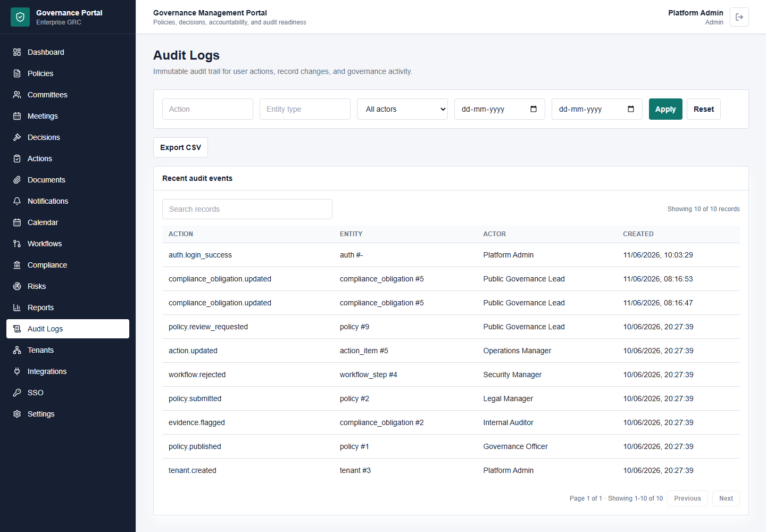Click actor cell Security Manager
The image size is (766, 532).
(512, 375)
